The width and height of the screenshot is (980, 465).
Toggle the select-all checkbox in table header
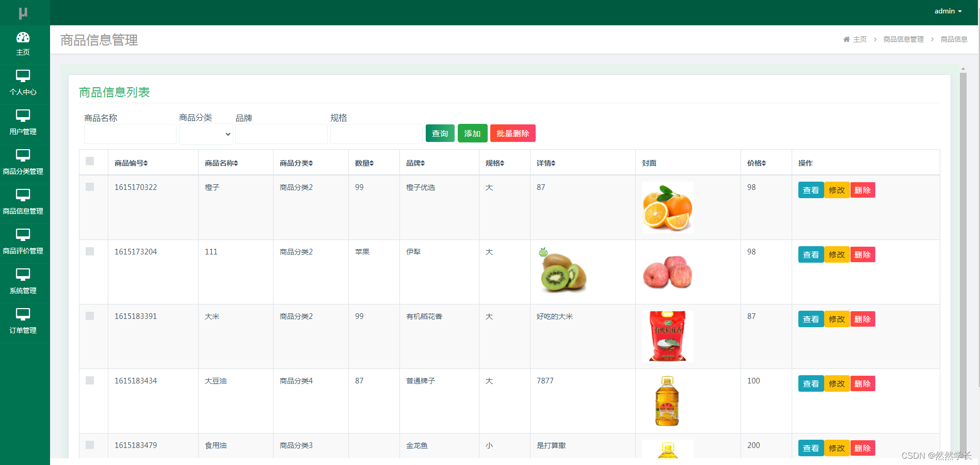(x=90, y=161)
